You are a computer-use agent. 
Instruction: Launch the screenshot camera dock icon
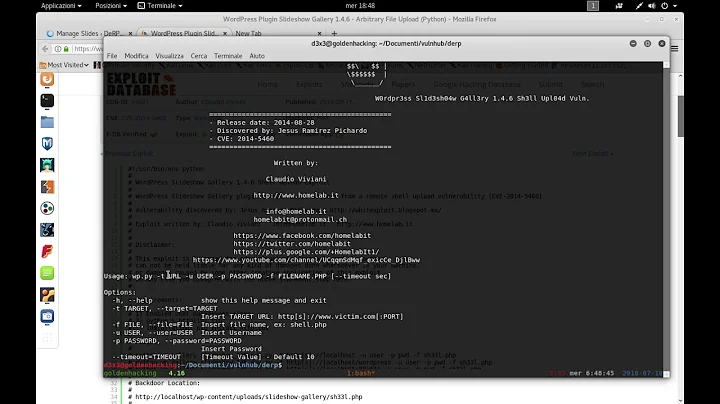pos(47,316)
